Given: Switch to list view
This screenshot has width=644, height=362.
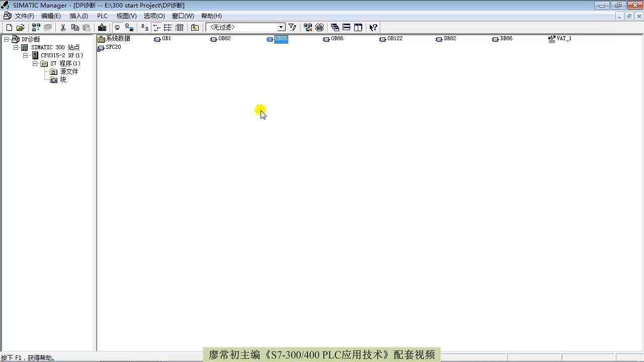Looking at the screenshot, I should (168, 28).
